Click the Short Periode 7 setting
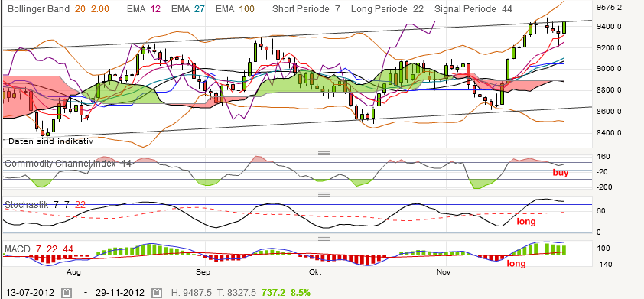The height and width of the screenshot is (299, 644). (307, 8)
